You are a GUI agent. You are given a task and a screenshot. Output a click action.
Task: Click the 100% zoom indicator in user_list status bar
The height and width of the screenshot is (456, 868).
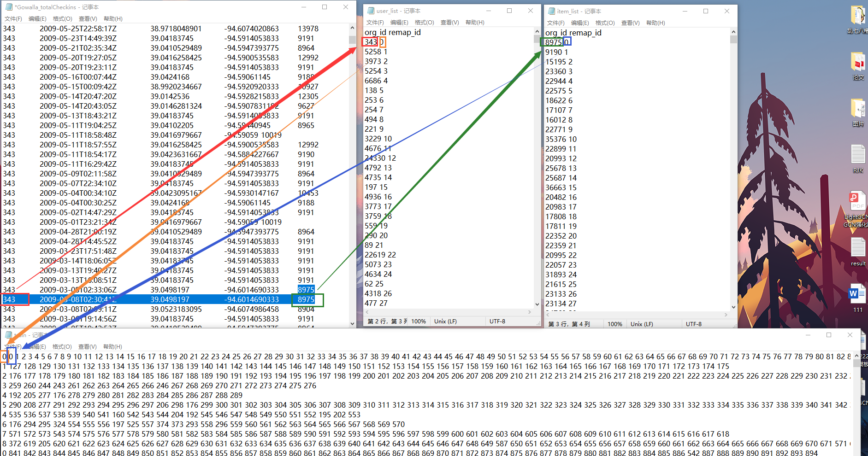pyautogui.click(x=419, y=321)
